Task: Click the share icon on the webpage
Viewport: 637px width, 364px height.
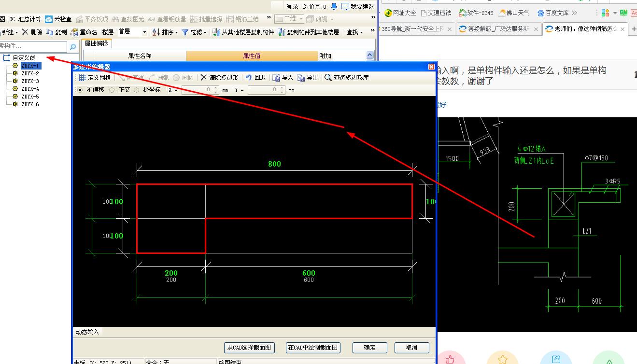Action: pyautogui.click(x=556, y=359)
